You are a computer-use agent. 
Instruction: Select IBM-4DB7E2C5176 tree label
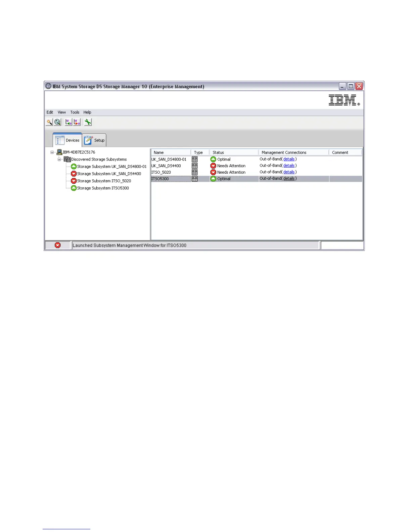tap(79, 152)
